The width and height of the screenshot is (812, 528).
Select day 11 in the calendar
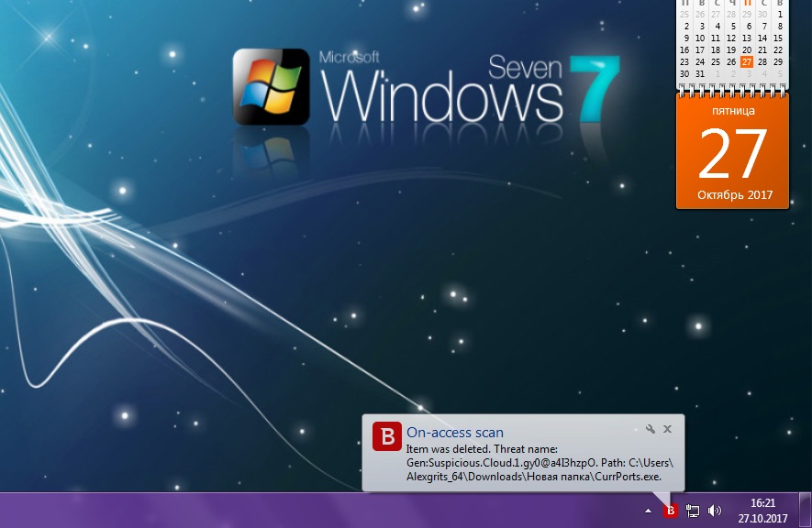pyautogui.click(x=715, y=38)
